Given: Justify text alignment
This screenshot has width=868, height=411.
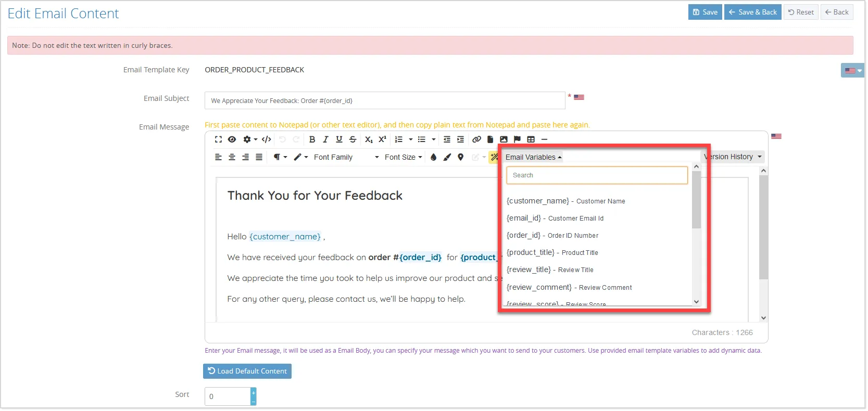Looking at the screenshot, I should click(x=259, y=157).
